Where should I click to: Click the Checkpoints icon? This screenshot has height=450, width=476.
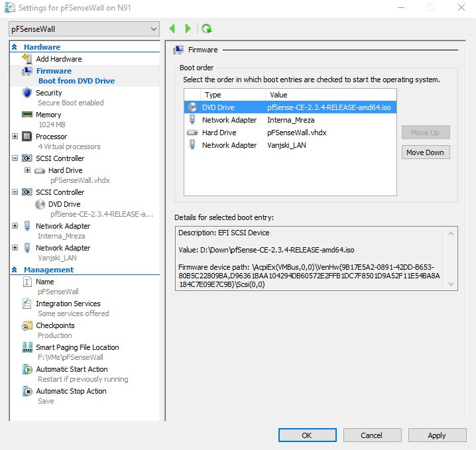click(27, 325)
